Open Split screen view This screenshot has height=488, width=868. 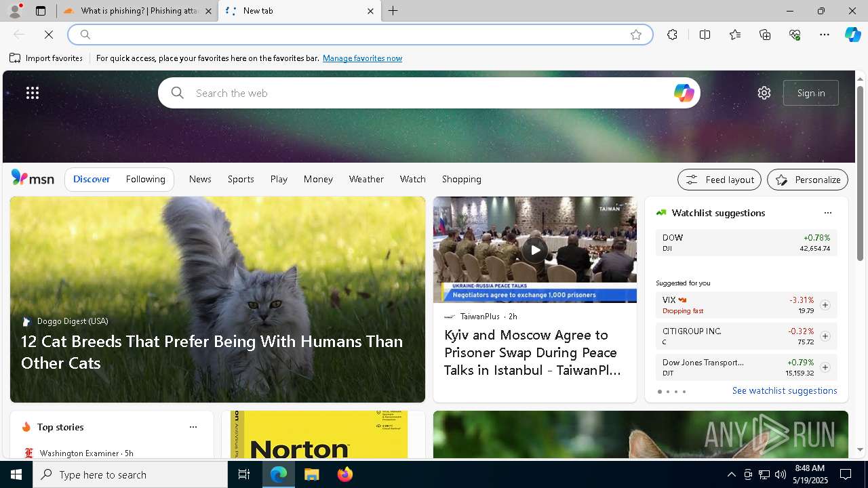705,35
